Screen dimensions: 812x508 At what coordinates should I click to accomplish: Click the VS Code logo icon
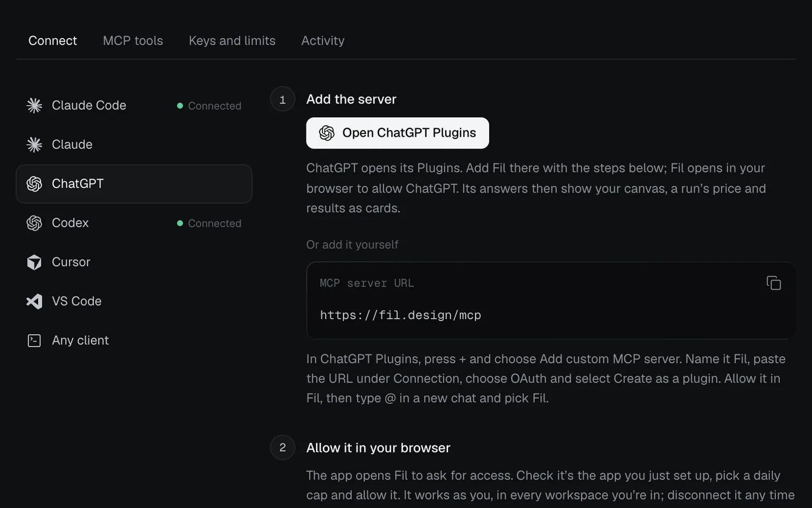(34, 301)
